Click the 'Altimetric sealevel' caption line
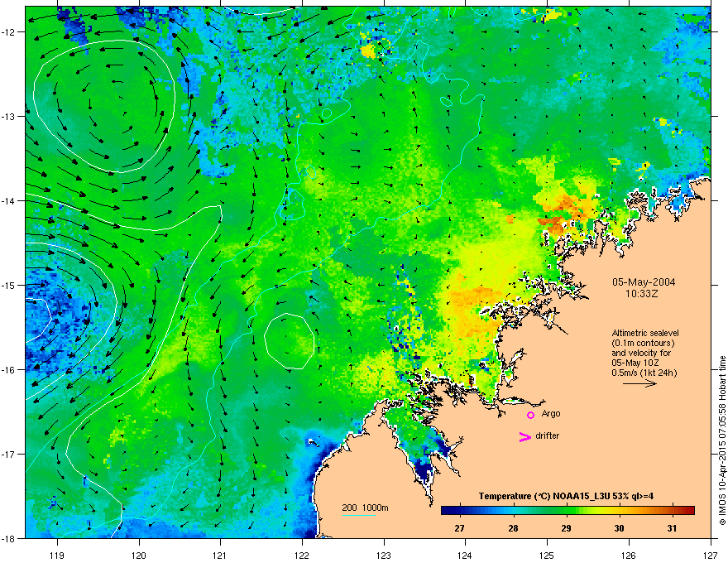The height and width of the screenshot is (563, 728). click(645, 333)
